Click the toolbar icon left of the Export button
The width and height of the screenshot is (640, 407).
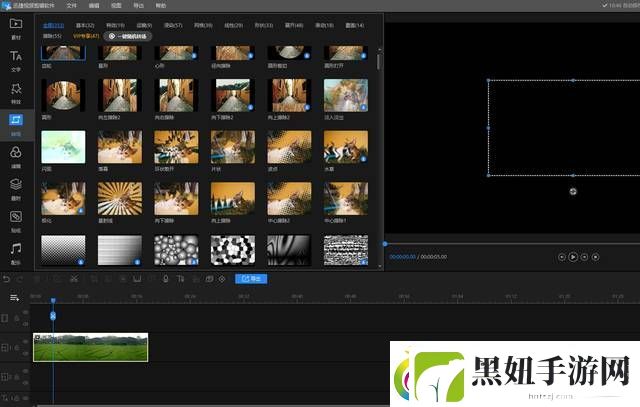222,279
